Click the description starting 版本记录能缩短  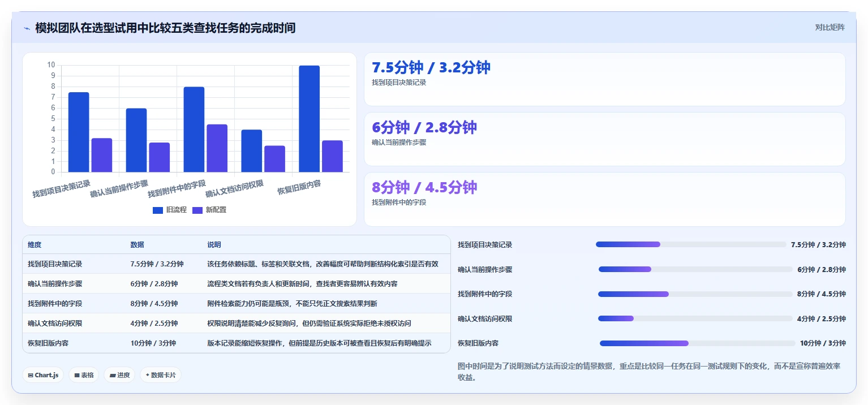[x=319, y=343]
